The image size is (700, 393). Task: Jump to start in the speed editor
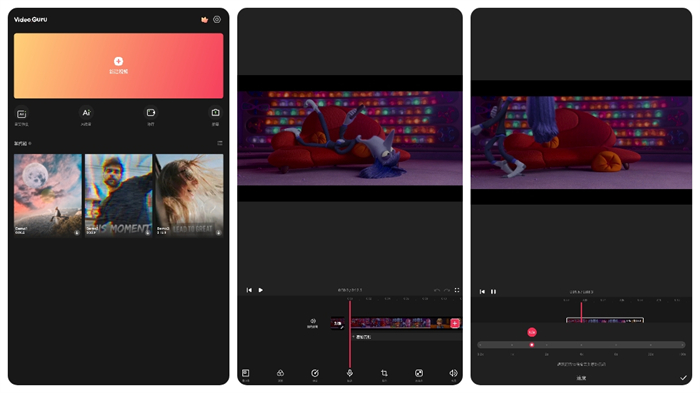[x=482, y=291]
